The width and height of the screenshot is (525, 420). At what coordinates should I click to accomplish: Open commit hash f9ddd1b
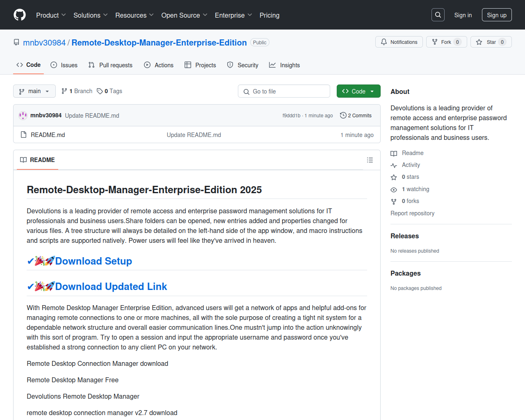[x=291, y=116]
